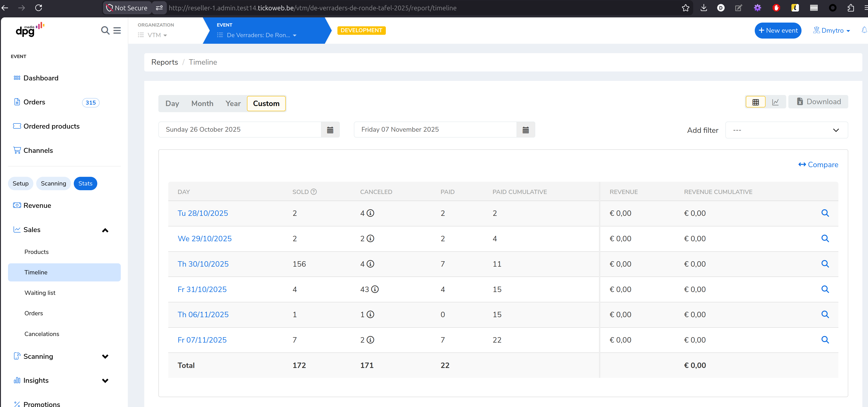The image size is (868, 407).
Task: Click the Compare link
Action: click(818, 165)
